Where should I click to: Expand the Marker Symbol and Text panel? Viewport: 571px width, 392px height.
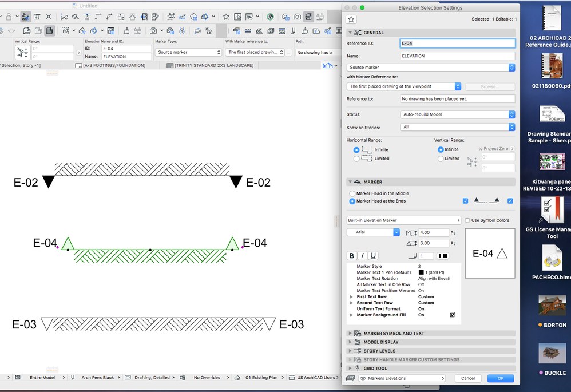point(350,334)
